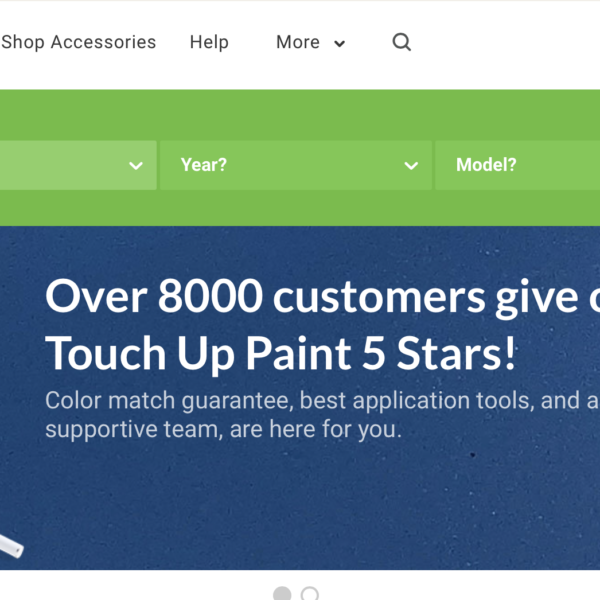Open the Year? dropdown

(x=296, y=165)
